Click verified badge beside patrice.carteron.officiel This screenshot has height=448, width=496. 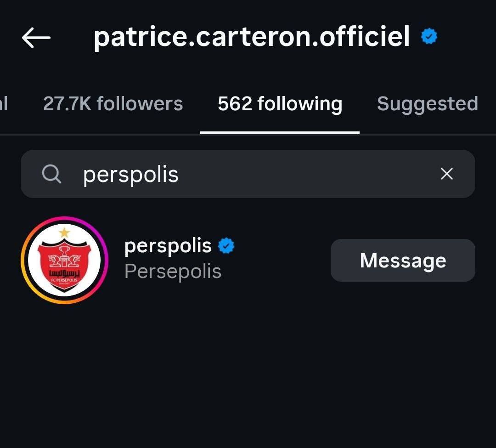click(x=429, y=37)
